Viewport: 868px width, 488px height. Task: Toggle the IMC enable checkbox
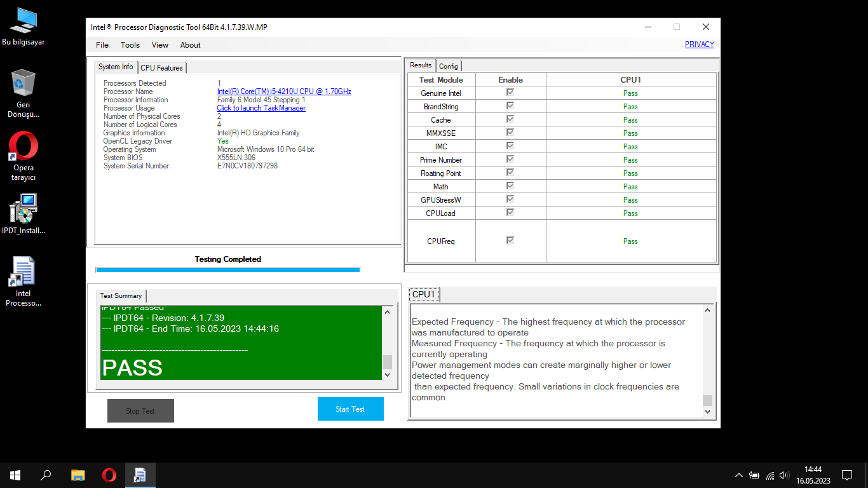coord(510,146)
